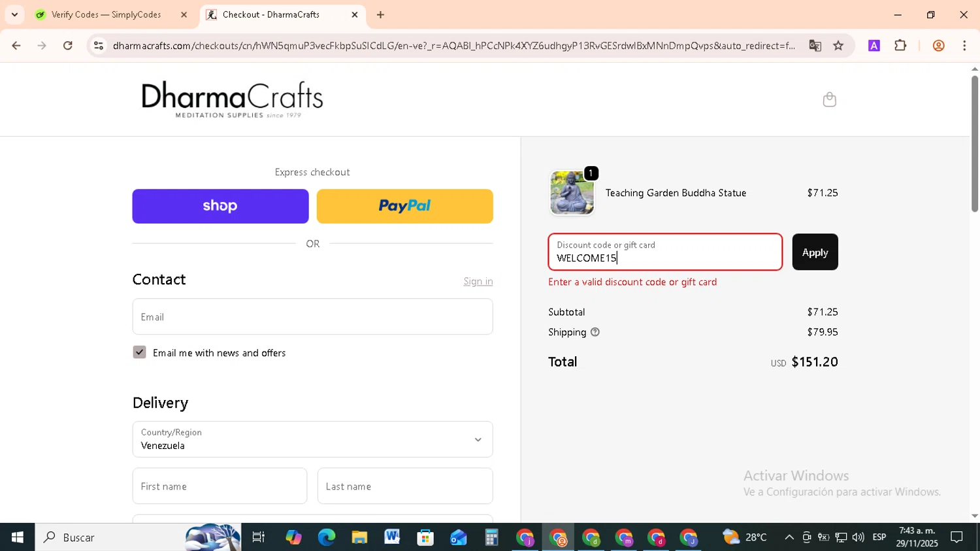Screen dimensions: 980x551
Task: Open Microsoft Edge from taskbar
Action: 326,537
